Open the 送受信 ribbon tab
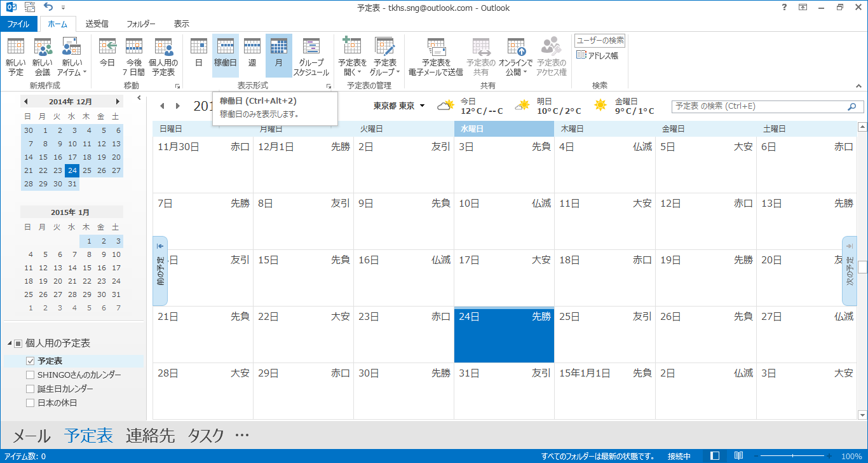 coord(97,24)
